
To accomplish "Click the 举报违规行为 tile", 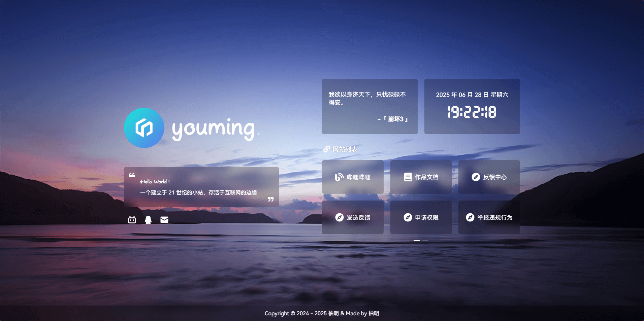I will 489,217.
